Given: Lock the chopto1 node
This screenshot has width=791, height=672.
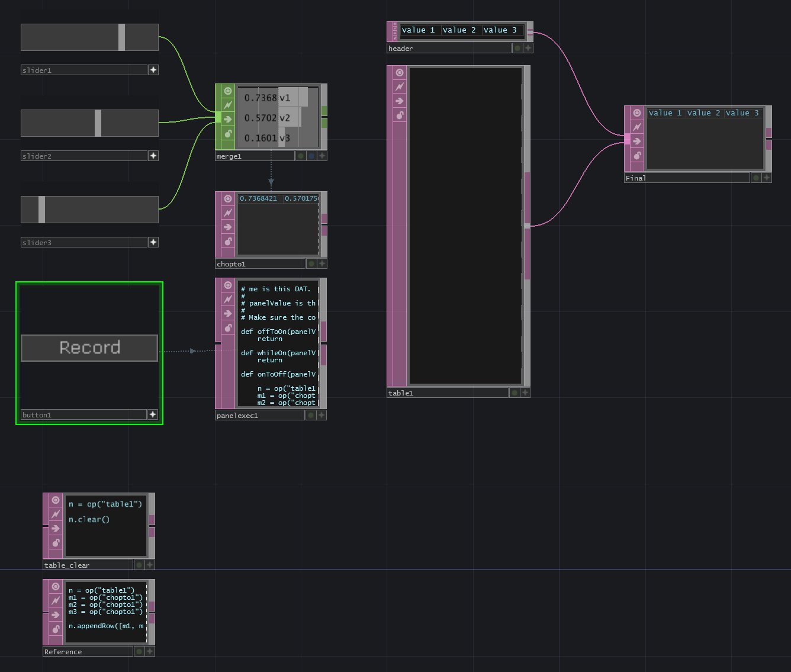Looking at the screenshot, I should tap(228, 241).
